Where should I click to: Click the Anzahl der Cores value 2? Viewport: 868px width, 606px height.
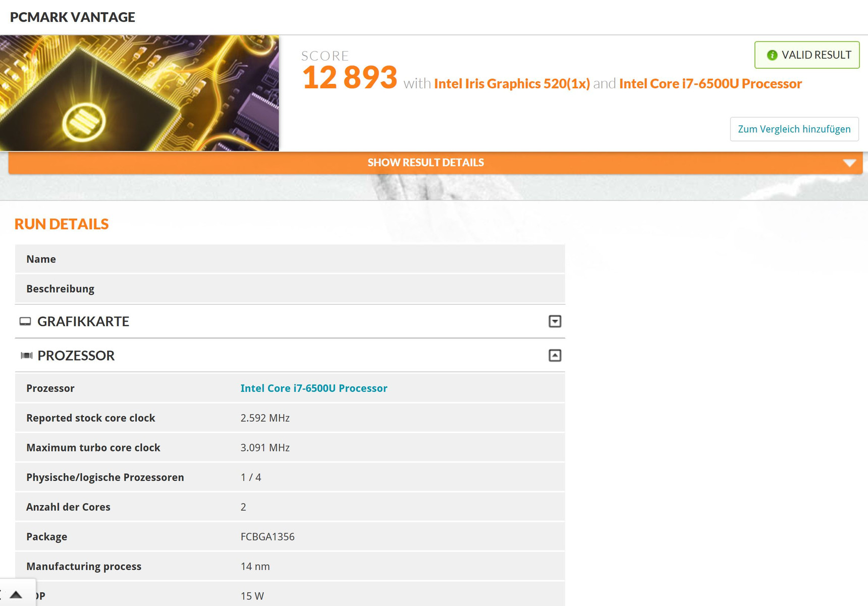click(243, 507)
